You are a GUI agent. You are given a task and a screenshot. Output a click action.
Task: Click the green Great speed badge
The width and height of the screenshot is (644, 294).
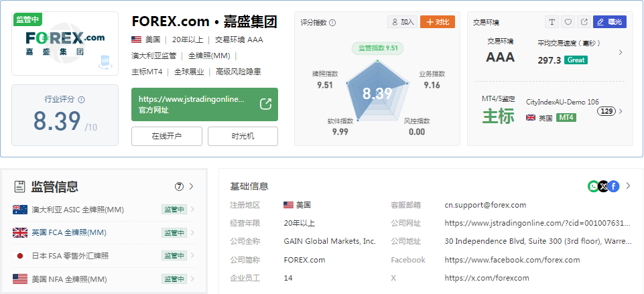point(576,60)
